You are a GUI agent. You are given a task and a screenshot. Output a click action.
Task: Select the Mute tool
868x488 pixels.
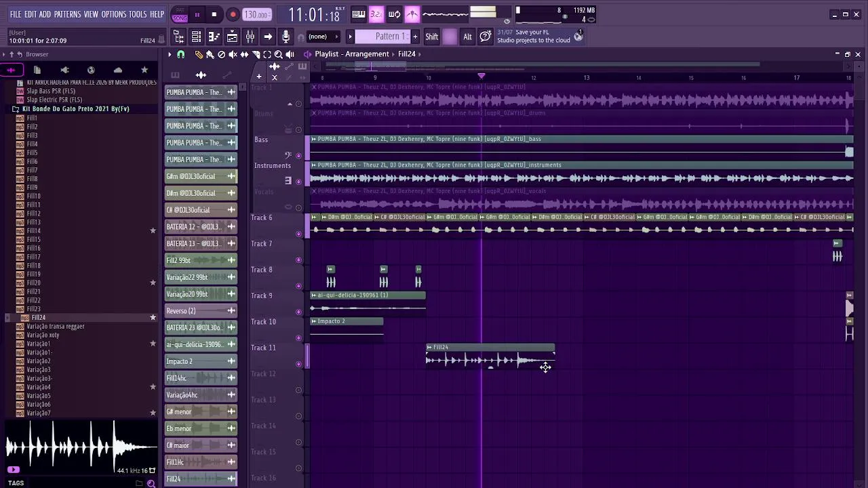click(x=233, y=54)
